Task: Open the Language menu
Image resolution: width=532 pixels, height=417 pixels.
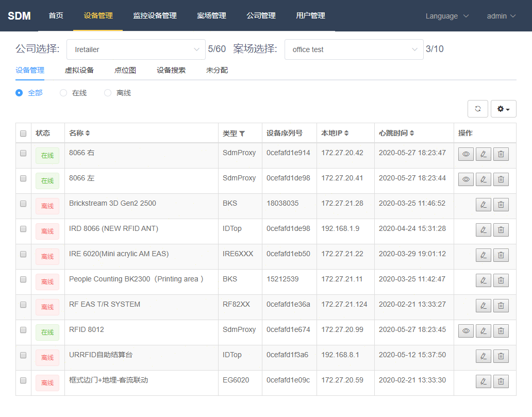Action: pos(447,16)
